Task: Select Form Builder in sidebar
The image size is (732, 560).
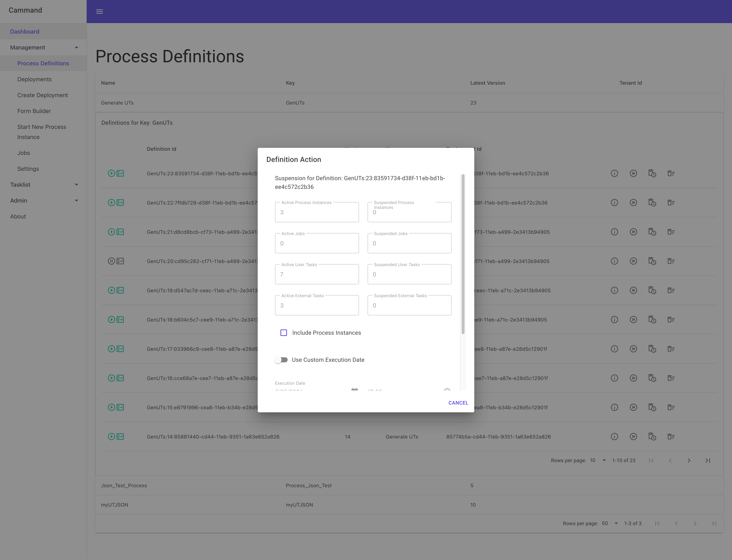Action: click(x=34, y=111)
